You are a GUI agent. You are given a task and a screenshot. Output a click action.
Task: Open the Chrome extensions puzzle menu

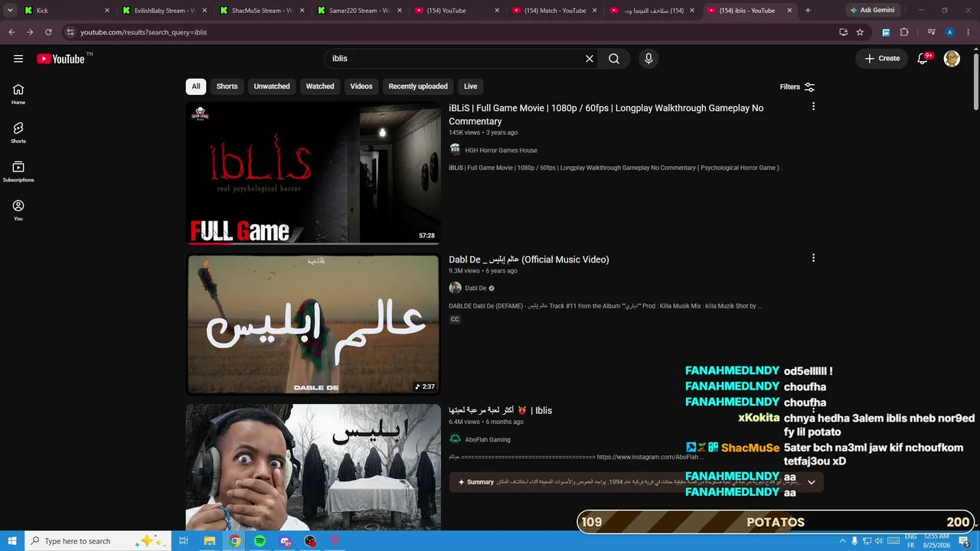pyautogui.click(x=904, y=32)
